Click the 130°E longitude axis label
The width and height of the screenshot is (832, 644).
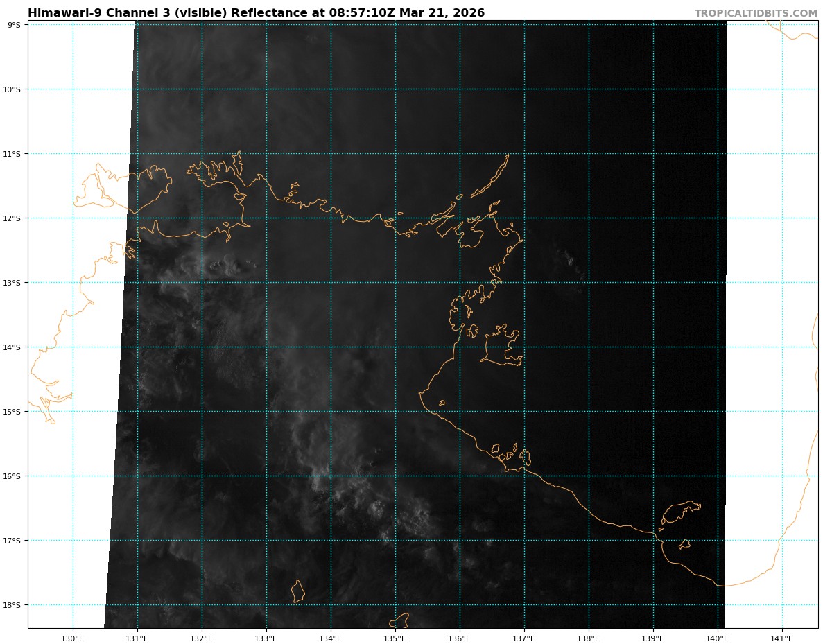click(73, 638)
